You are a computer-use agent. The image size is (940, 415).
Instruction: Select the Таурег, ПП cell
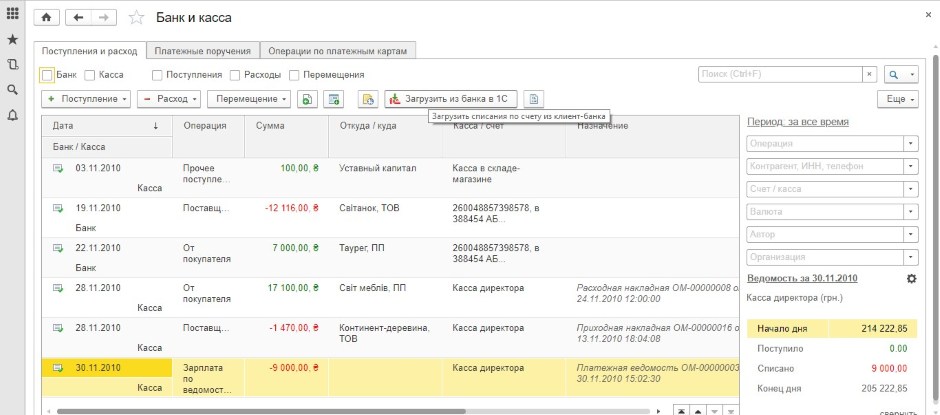click(385, 258)
